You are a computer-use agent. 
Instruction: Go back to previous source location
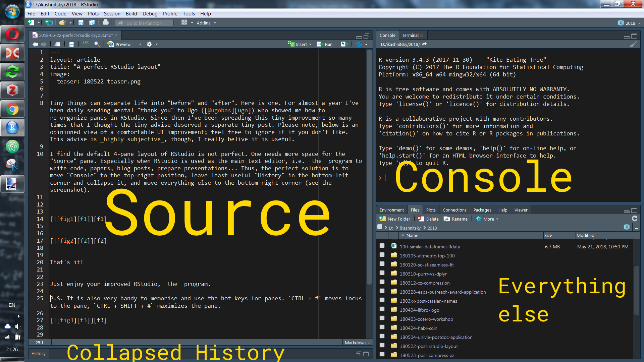click(x=35, y=44)
